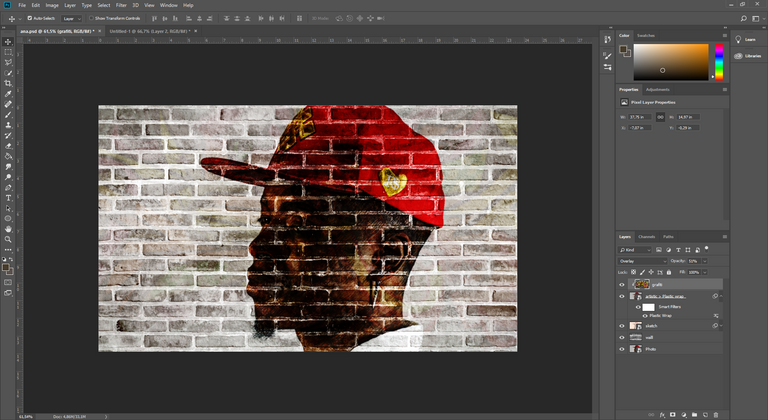
Task: Open the Filter menu
Action: point(121,5)
